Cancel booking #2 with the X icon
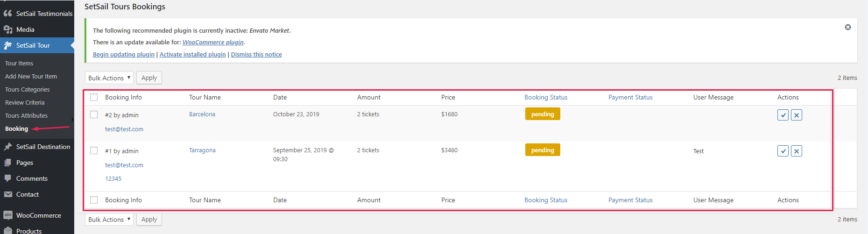 797,115
